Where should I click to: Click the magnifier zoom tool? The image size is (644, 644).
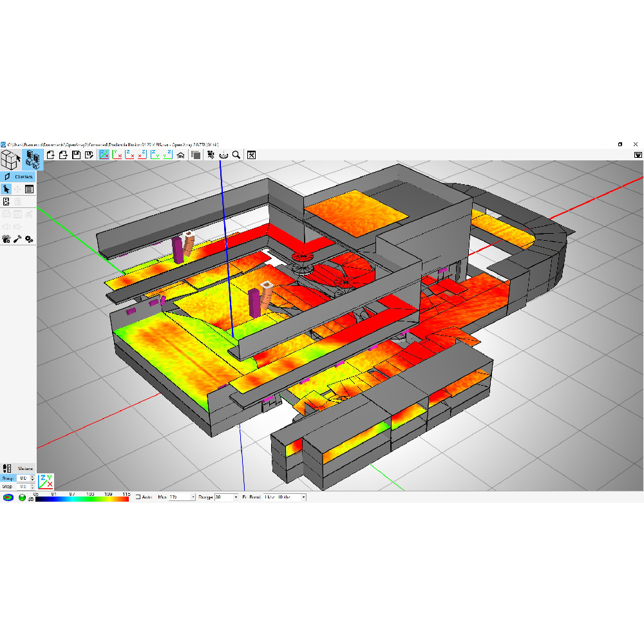(237, 155)
